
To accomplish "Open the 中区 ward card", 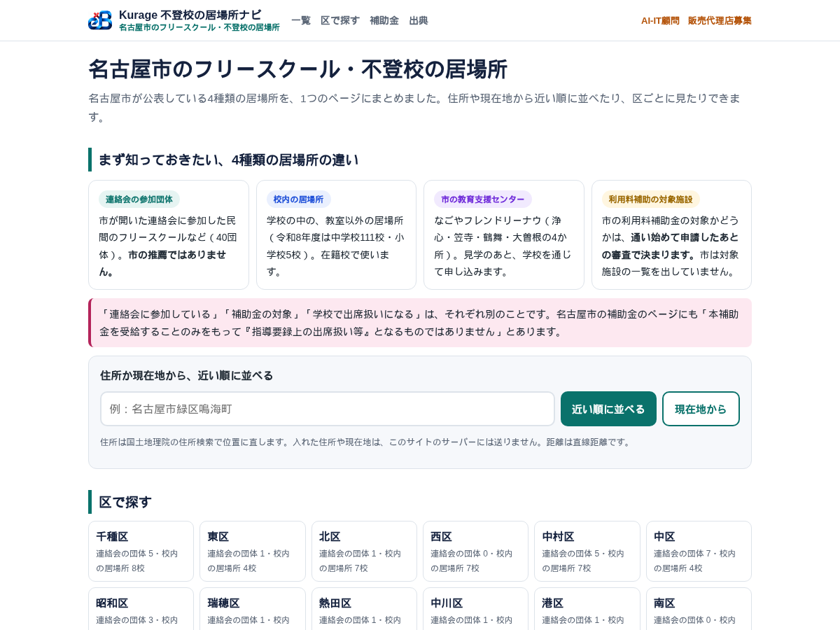I will pyautogui.click(x=699, y=551).
